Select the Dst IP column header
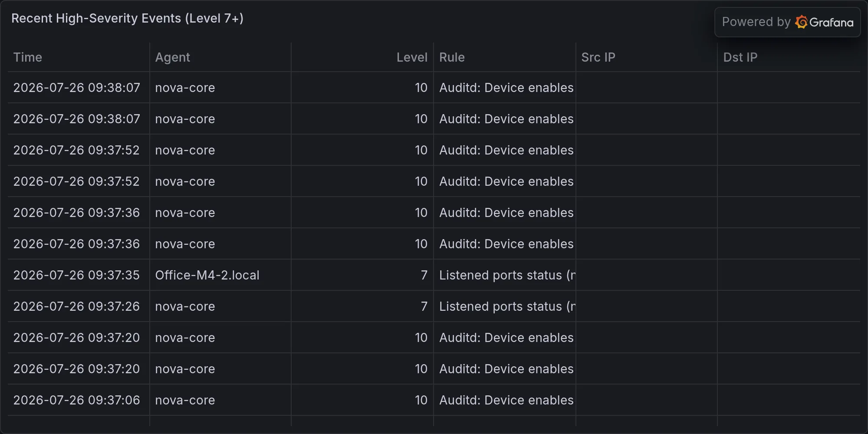The width and height of the screenshot is (868, 434). click(740, 57)
